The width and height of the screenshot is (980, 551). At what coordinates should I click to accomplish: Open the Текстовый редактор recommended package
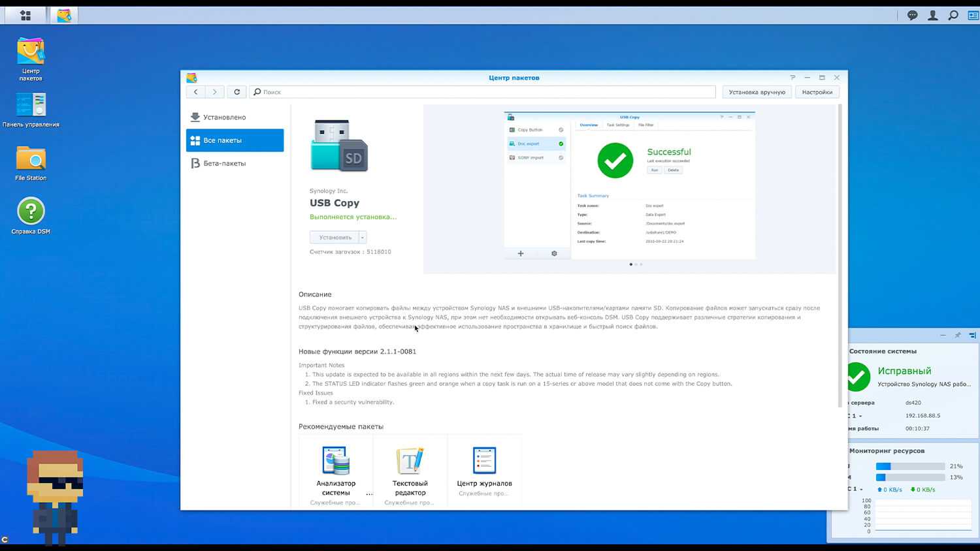410,470
